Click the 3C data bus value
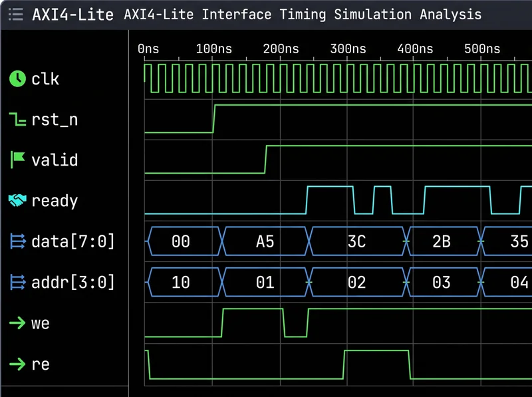 pos(357,241)
